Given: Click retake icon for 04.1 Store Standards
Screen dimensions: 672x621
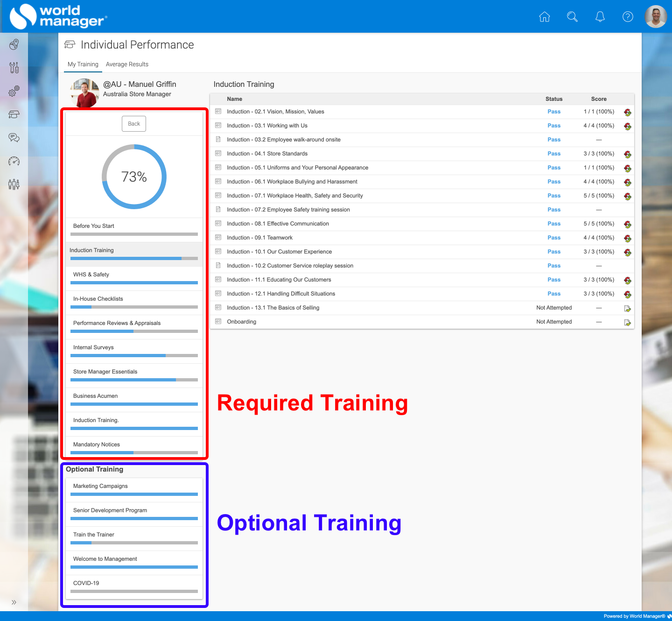Looking at the screenshot, I should 627,154.
